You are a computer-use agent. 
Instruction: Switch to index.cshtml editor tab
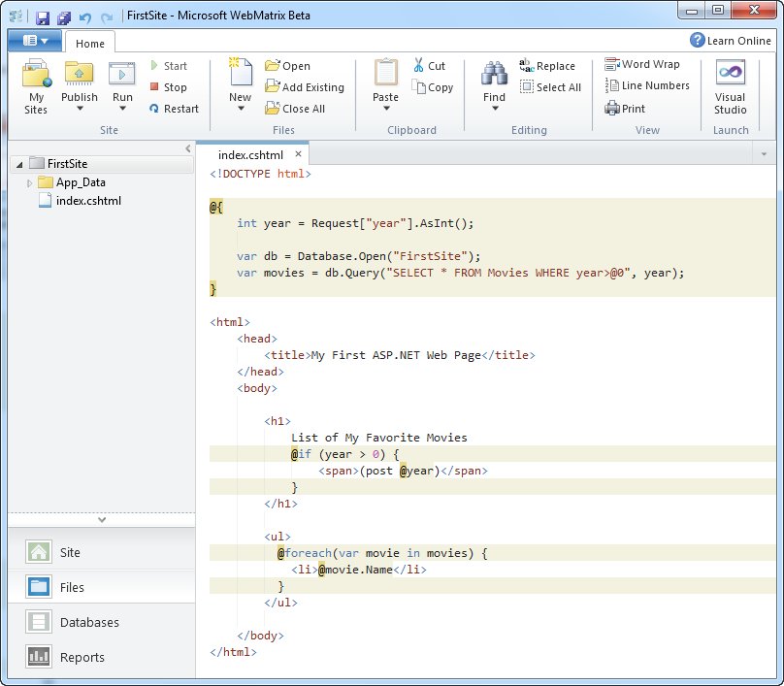tap(250, 155)
